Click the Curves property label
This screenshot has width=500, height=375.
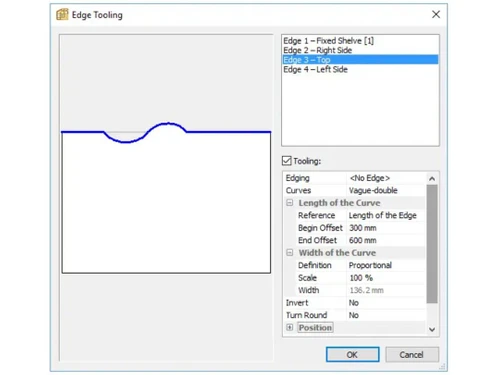tap(298, 190)
